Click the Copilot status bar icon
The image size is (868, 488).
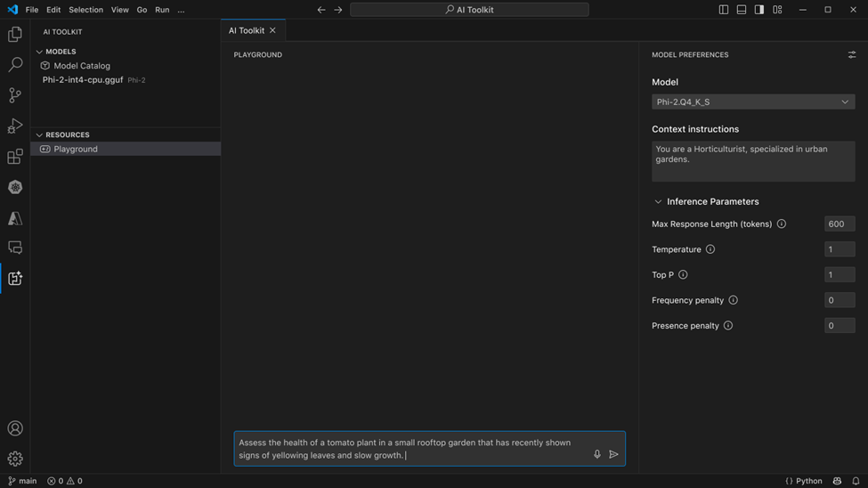837,481
